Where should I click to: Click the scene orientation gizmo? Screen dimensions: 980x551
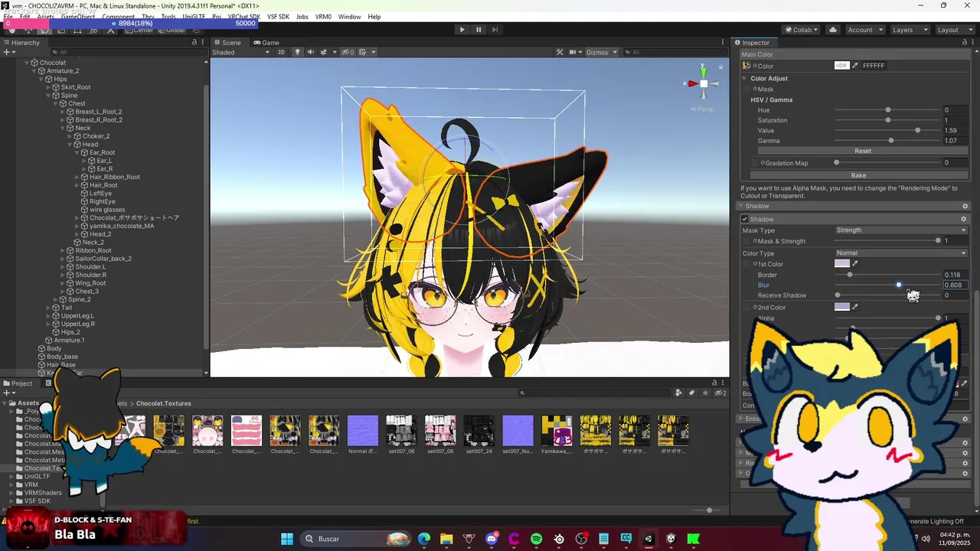pyautogui.click(x=704, y=83)
